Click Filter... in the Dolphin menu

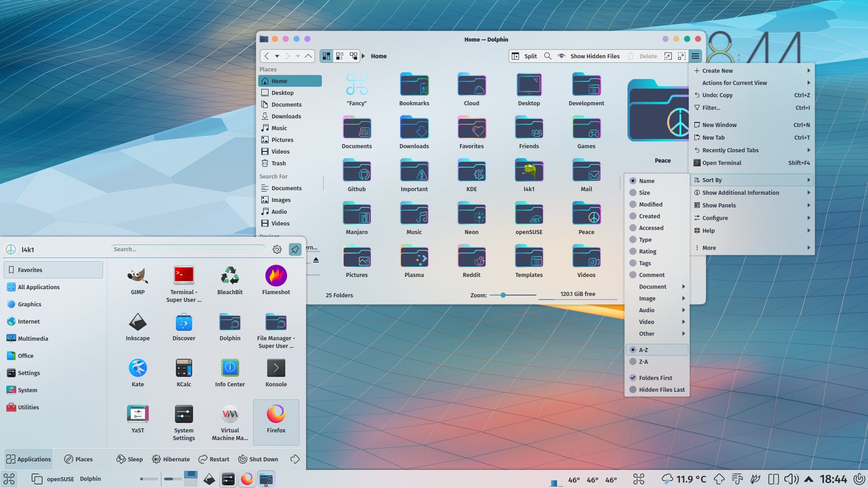click(x=752, y=108)
